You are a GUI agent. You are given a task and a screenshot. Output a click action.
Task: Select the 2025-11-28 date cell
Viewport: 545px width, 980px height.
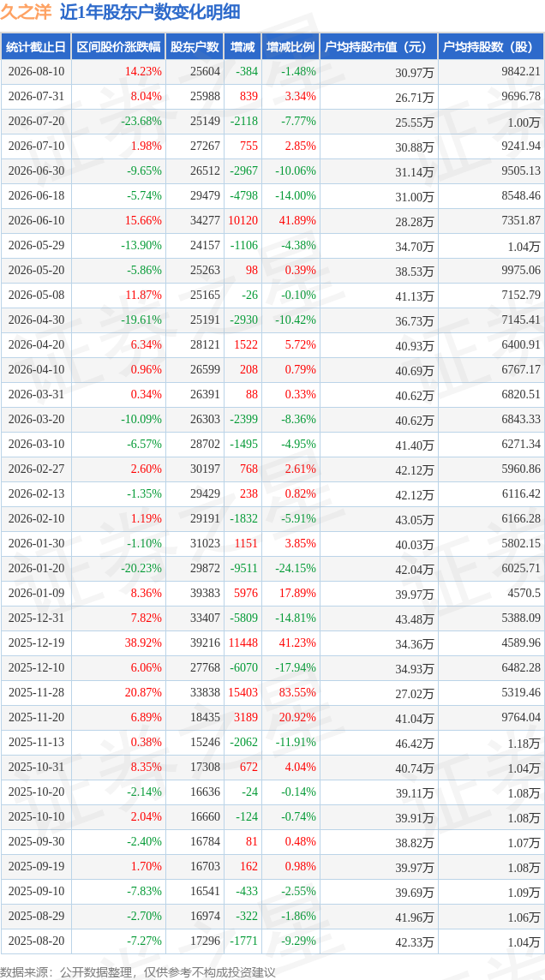(36, 692)
